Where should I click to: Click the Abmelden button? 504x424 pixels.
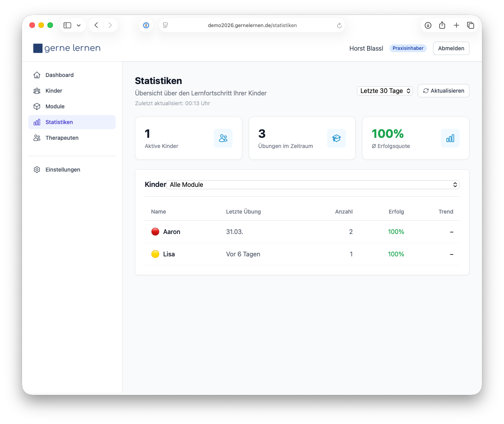[x=451, y=48]
